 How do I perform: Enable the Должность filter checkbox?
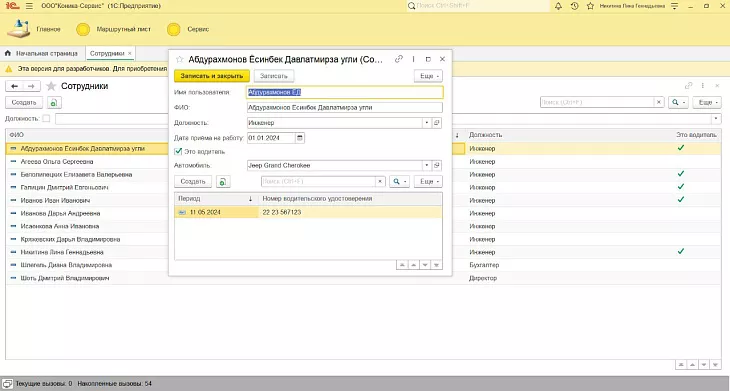tap(46, 119)
